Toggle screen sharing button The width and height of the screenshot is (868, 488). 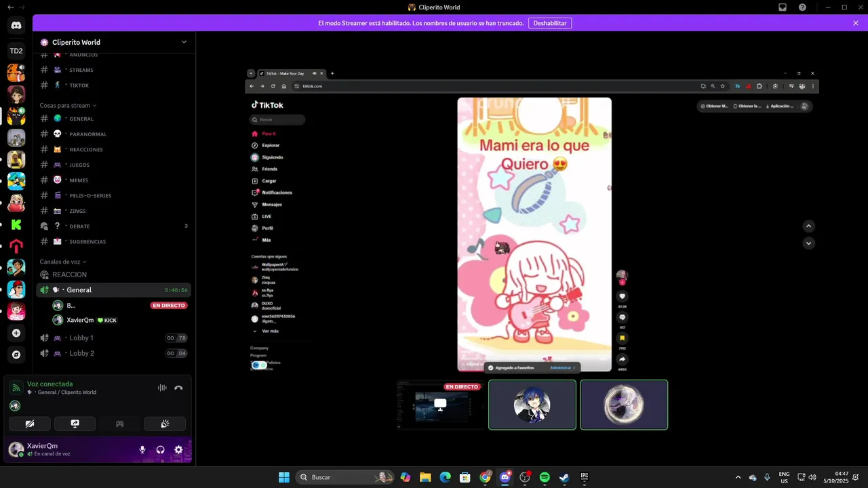(x=75, y=424)
